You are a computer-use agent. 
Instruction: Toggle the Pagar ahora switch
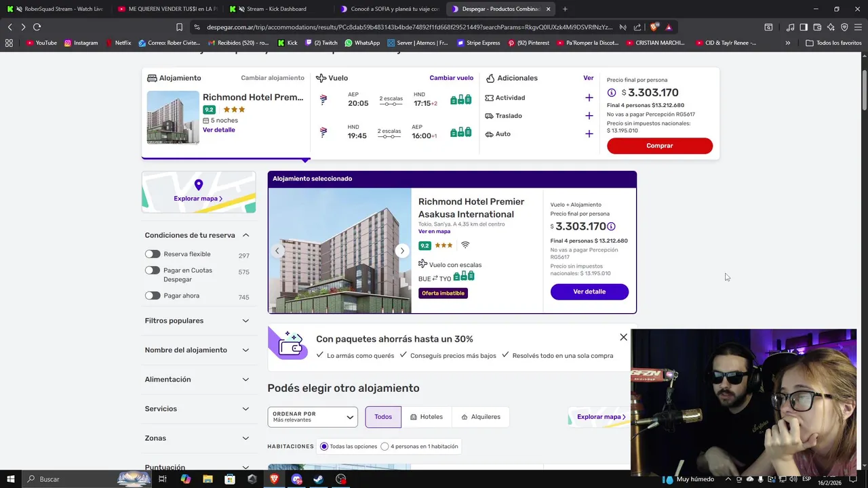[153, 296]
